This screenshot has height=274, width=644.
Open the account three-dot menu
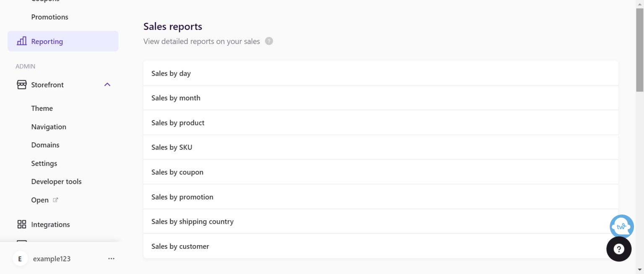(x=111, y=259)
